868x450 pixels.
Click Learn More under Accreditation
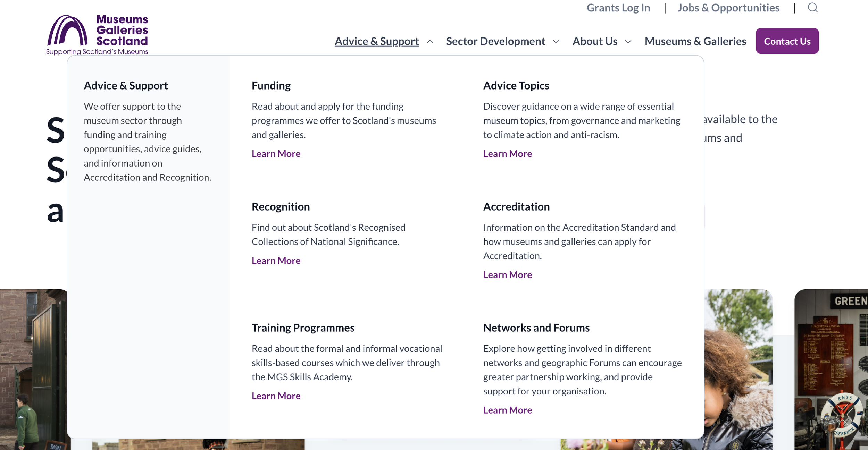(508, 275)
